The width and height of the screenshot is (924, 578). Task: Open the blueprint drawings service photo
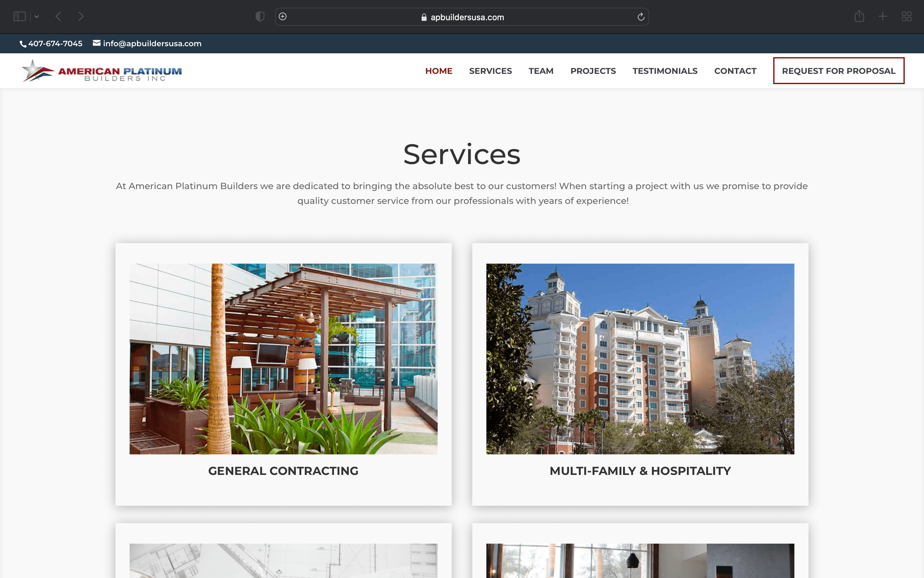[283, 561]
